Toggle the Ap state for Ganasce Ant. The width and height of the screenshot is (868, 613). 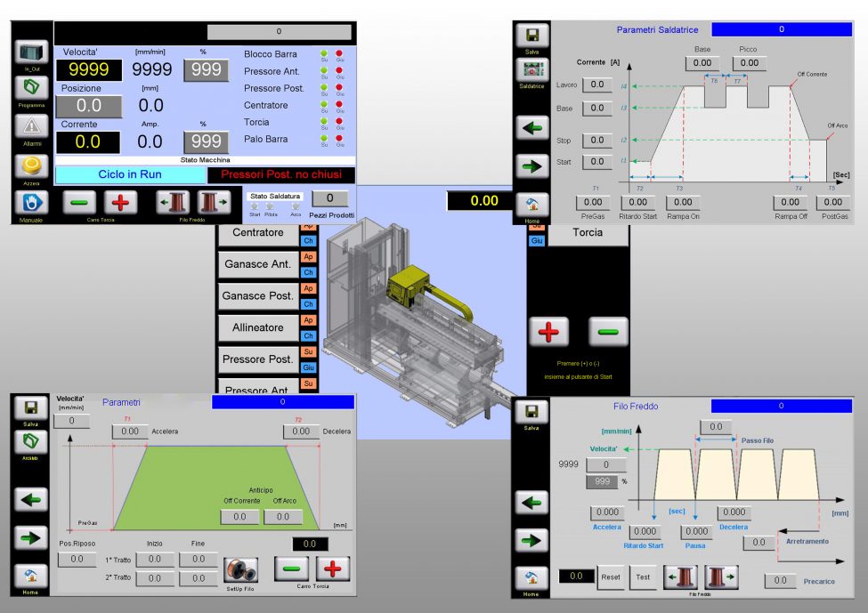(x=309, y=257)
